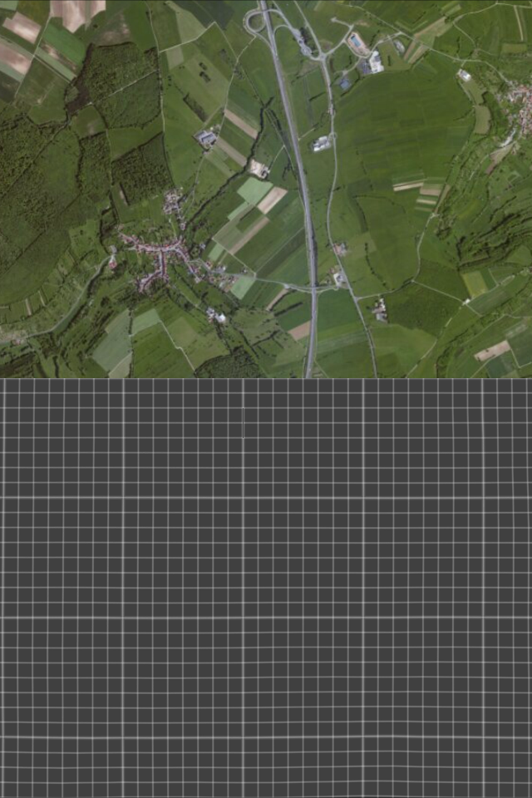
Task: Click the light green field west of the highway
Action: pyautogui.click(x=254, y=190)
